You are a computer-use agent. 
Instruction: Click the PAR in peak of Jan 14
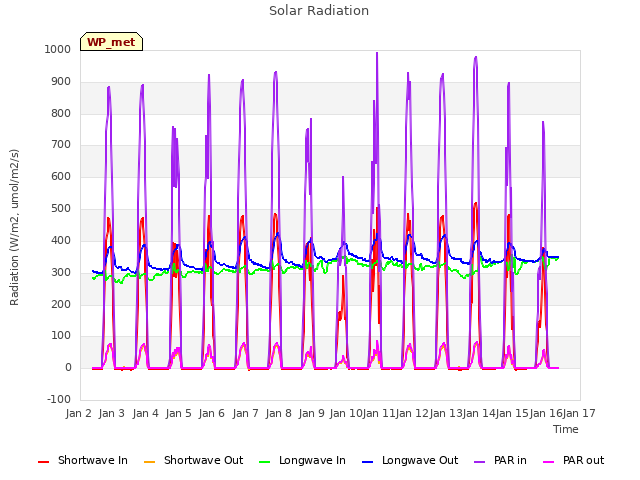click(476, 58)
